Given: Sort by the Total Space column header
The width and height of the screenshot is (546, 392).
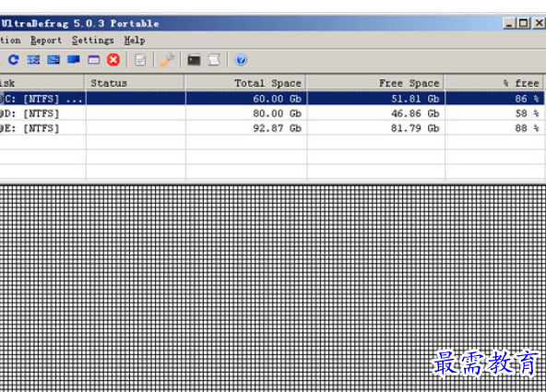Looking at the screenshot, I should 246,83.
